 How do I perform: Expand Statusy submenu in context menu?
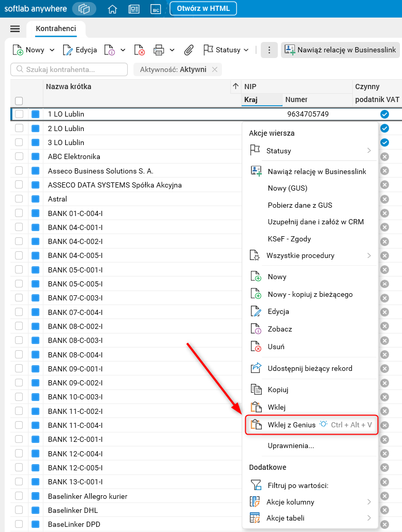(369, 150)
